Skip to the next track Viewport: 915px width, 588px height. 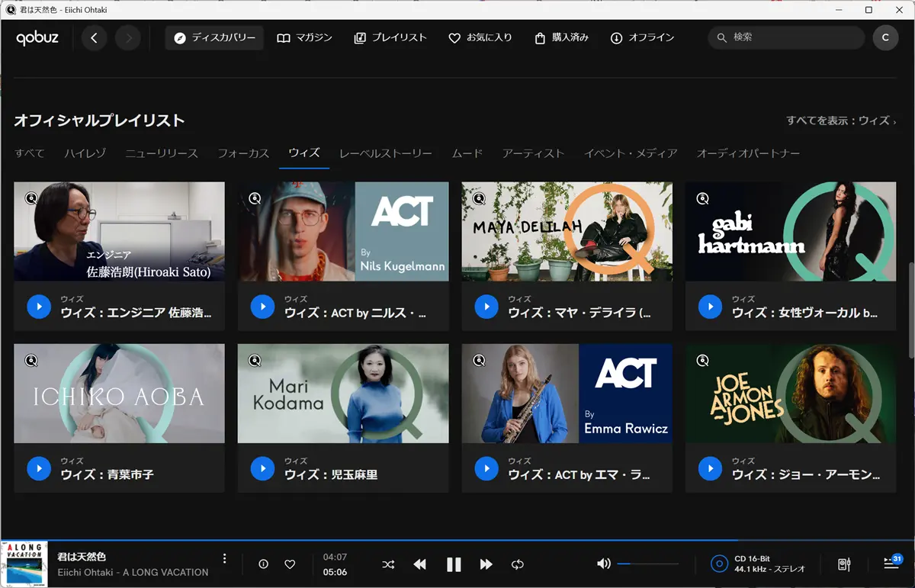(486, 564)
